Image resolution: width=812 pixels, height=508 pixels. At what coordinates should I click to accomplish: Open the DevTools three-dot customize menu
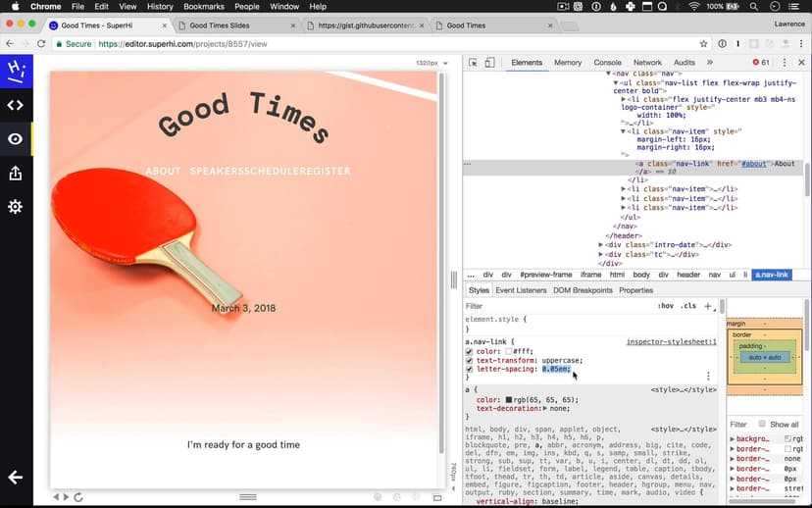(x=786, y=63)
